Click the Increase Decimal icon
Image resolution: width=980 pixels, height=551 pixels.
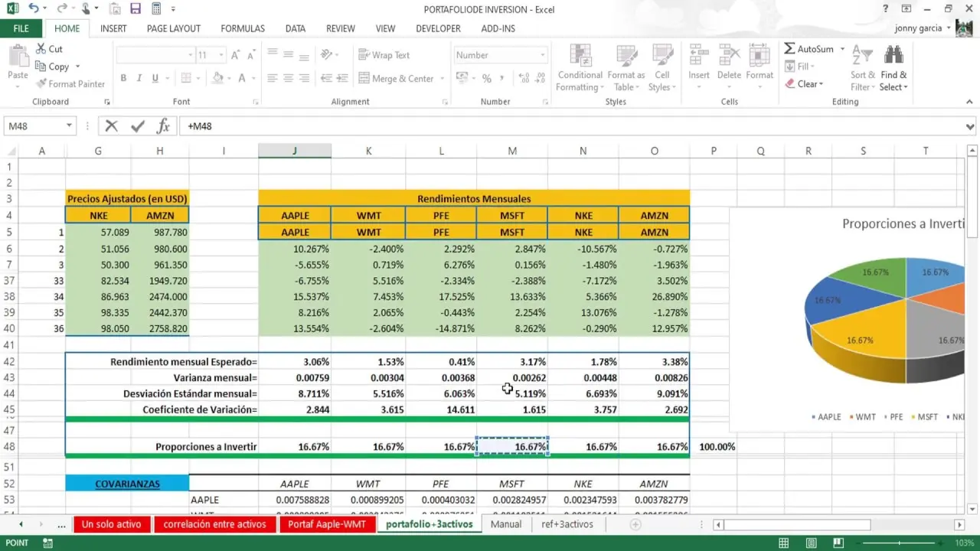point(523,78)
